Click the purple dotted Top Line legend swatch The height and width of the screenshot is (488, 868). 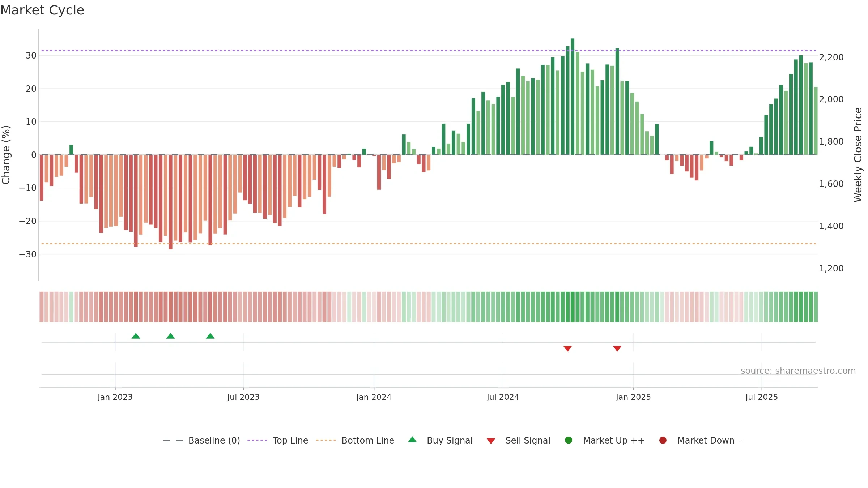point(257,440)
